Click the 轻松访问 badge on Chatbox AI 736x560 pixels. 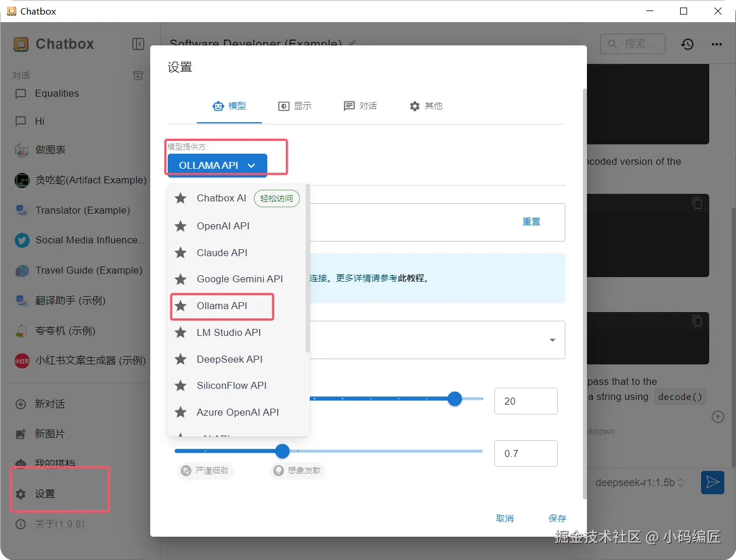click(x=277, y=199)
